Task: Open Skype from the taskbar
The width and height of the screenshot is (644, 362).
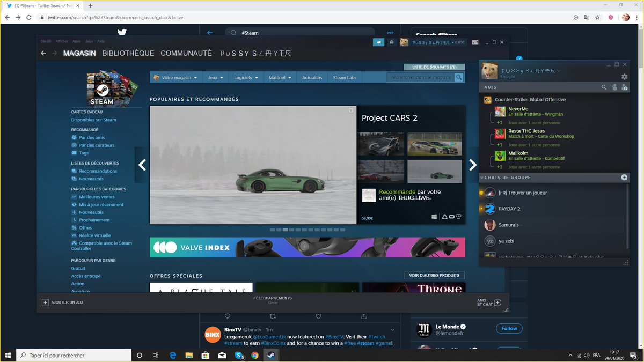Action: 238,355
